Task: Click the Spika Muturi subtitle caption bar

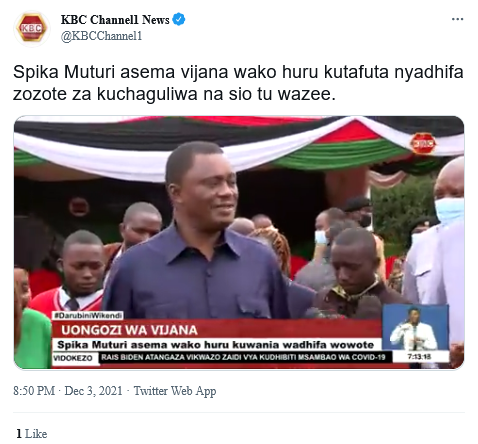Action: pos(217,345)
